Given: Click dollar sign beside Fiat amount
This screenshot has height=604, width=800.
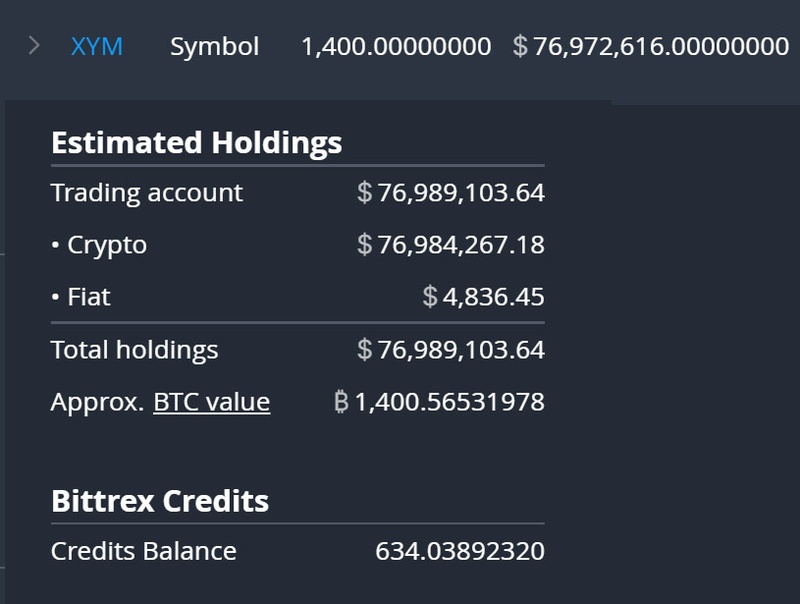Looking at the screenshot, I should [430, 297].
